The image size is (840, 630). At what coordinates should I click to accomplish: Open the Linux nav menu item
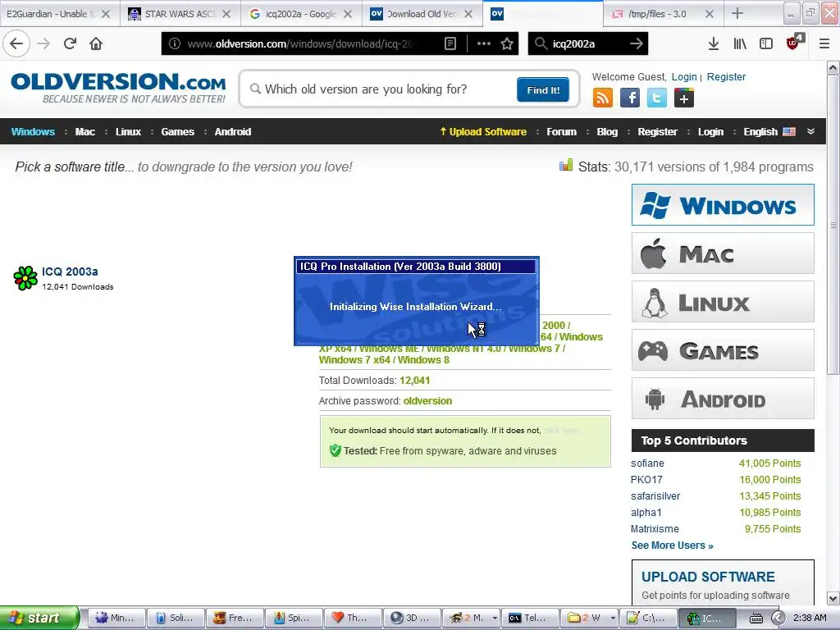click(x=128, y=131)
